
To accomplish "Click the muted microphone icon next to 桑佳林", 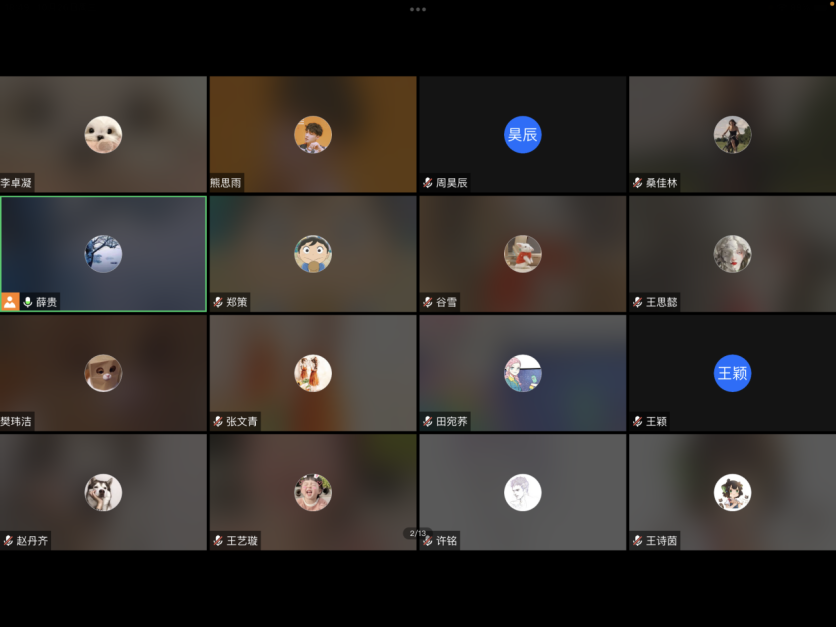I will point(638,183).
